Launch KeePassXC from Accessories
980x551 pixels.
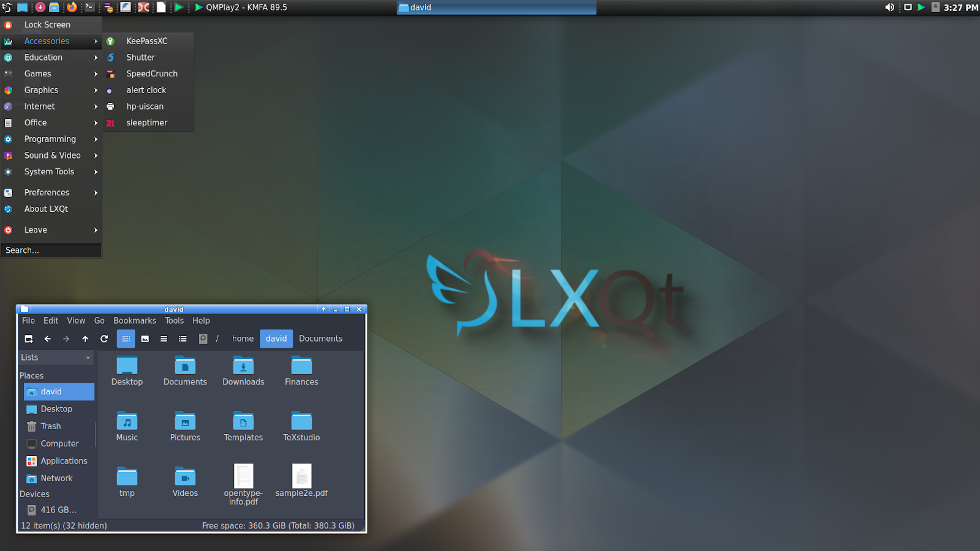coord(148,41)
